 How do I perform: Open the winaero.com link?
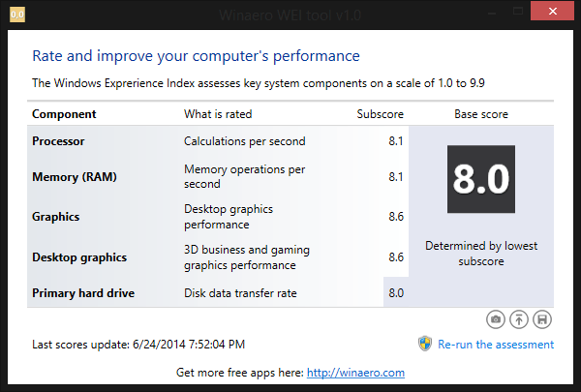tap(354, 372)
